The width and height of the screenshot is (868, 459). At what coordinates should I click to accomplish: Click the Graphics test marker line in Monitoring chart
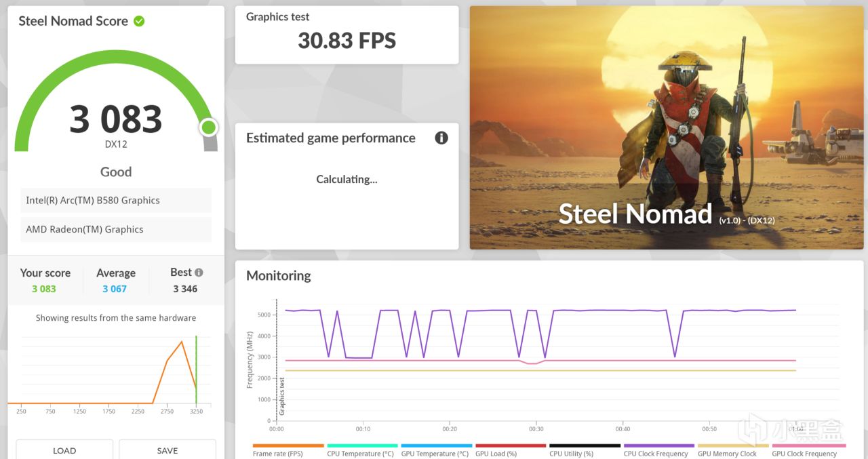click(x=277, y=359)
